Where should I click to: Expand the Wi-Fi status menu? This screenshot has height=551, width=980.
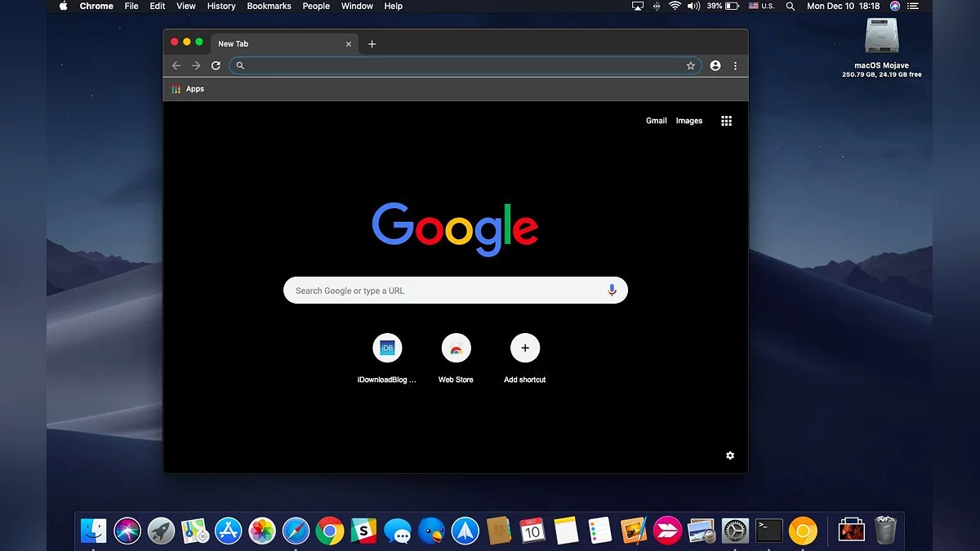675,6
